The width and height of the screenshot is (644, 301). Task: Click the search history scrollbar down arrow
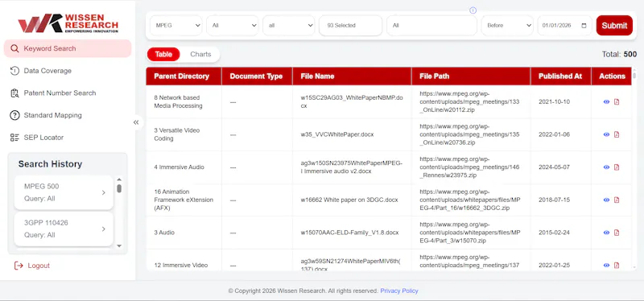coord(119,245)
